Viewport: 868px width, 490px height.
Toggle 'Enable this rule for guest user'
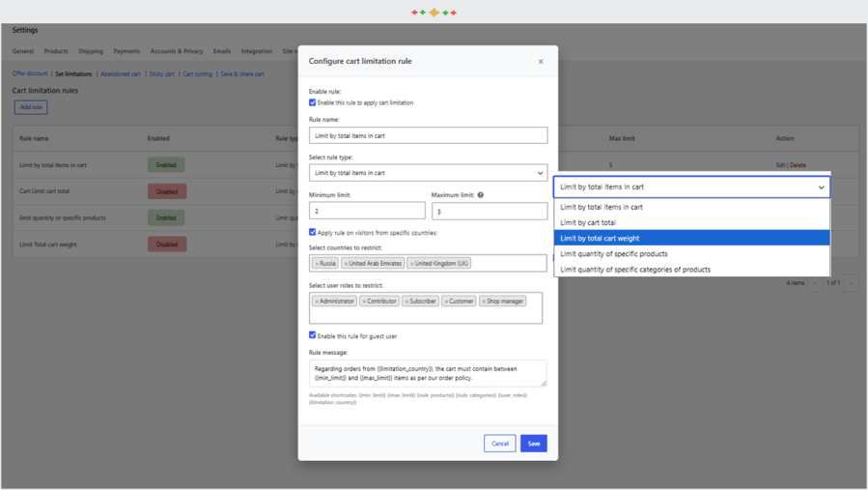(x=312, y=335)
